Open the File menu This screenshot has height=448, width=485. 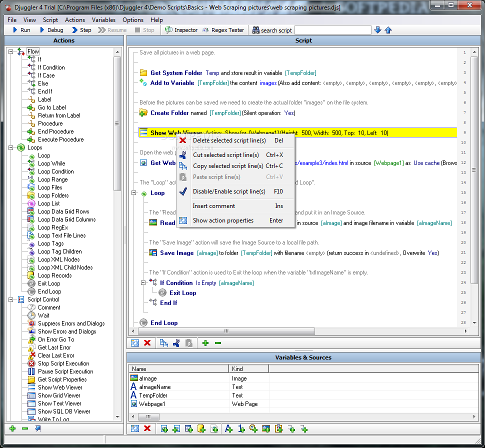coord(12,20)
